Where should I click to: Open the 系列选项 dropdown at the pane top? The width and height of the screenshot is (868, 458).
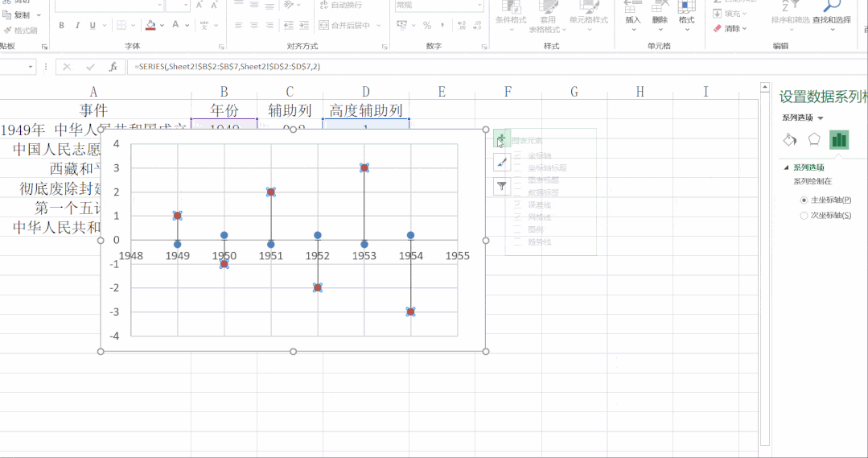821,118
